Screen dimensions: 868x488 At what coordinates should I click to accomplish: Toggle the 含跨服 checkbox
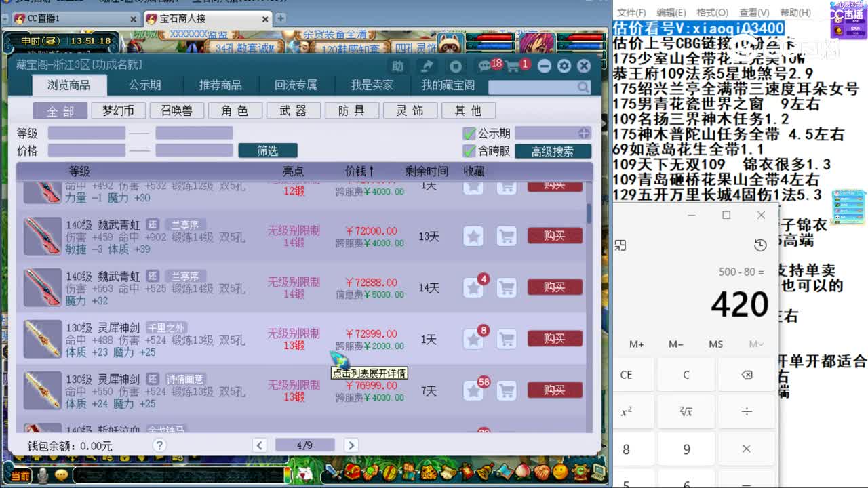tap(469, 151)
